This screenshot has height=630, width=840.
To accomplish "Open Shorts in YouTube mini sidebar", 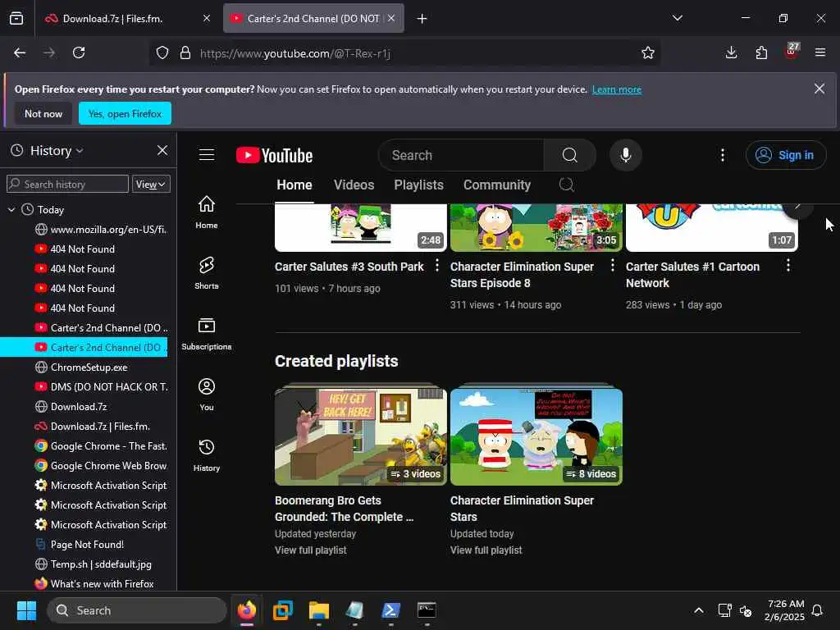I will pyautogui.click(x=207, y=273).
